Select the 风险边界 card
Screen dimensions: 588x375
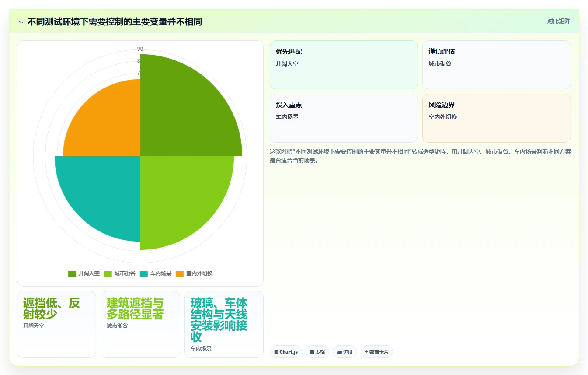pyautogui.click(x=497, y=118)
